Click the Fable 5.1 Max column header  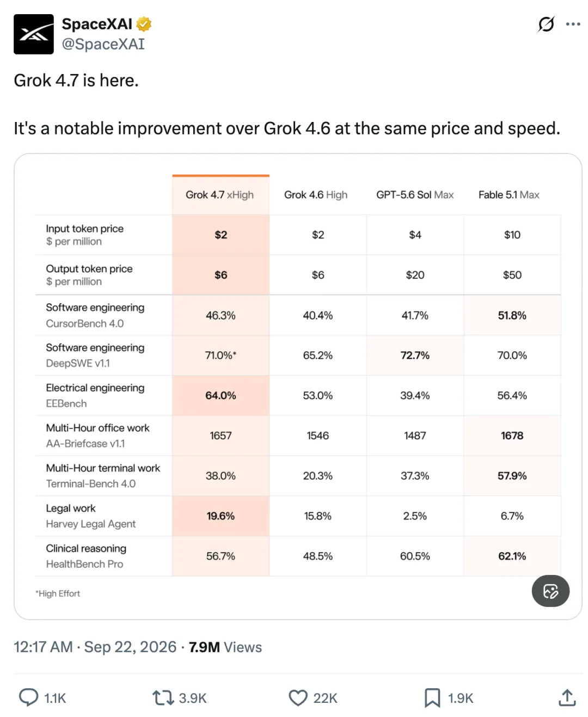click(509, 195)
